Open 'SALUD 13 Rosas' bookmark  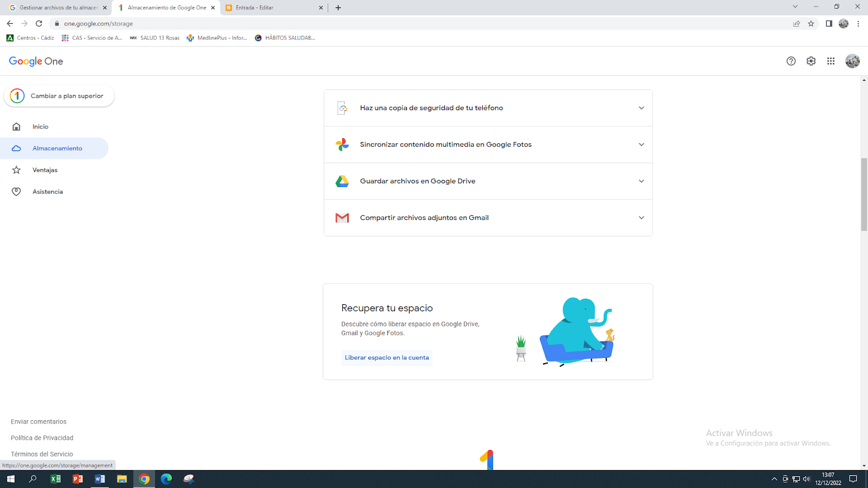[155, 38]
